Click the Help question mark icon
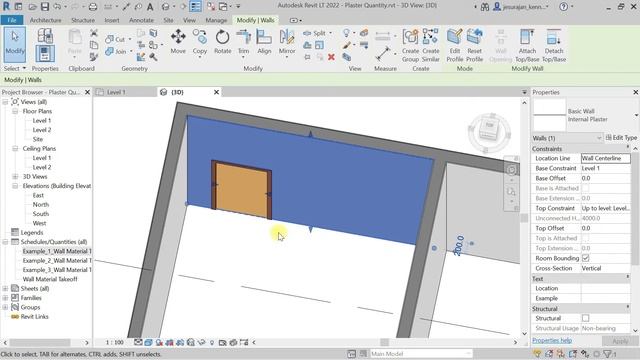640x360 pixels. (564, 7)
